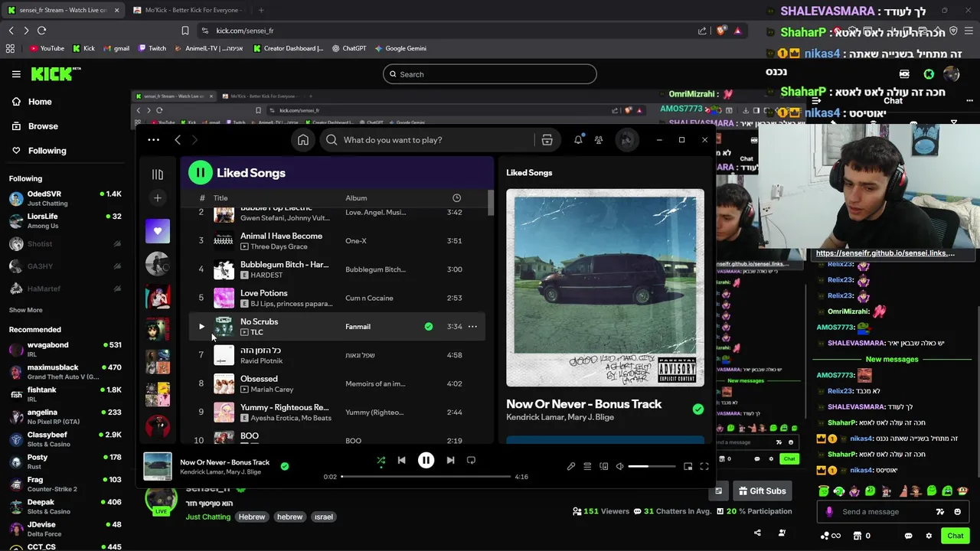The width and height of the screenshot is (980, 551).
Task: Adjust Spotify volume slider
Action: 652,466
